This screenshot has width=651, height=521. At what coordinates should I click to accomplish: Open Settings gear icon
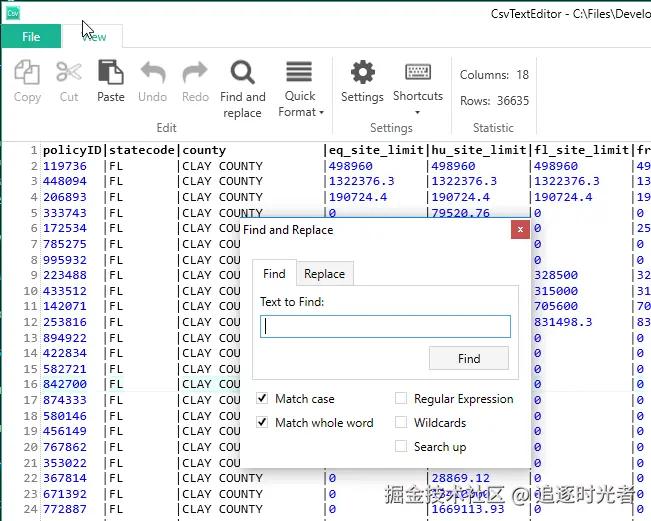click(x=362, y=72)
